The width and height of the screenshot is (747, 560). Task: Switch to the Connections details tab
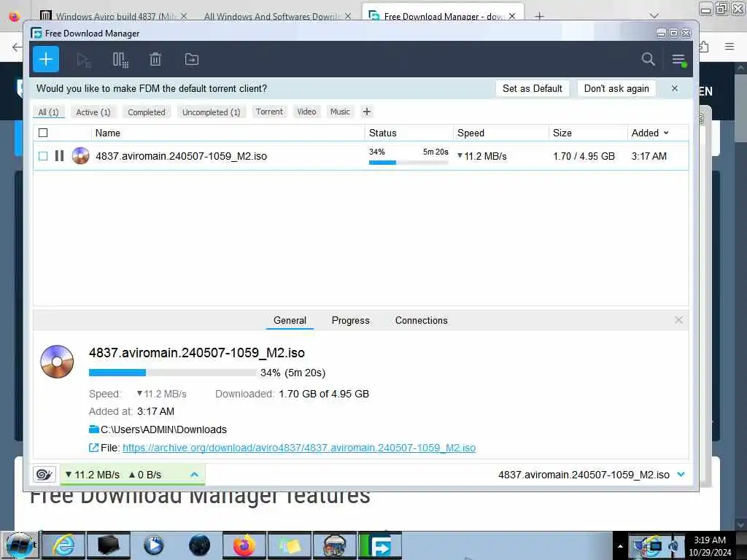tap(421, 321)
